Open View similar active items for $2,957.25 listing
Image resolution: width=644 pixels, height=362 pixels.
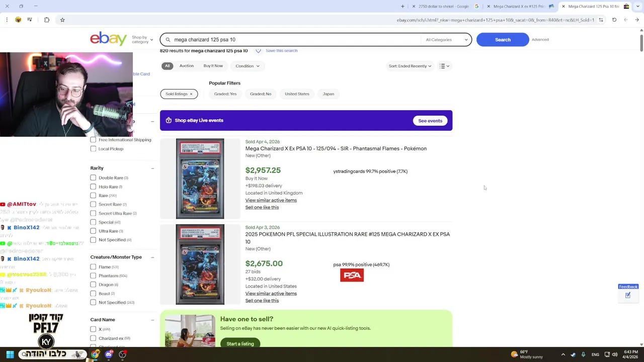271,200
